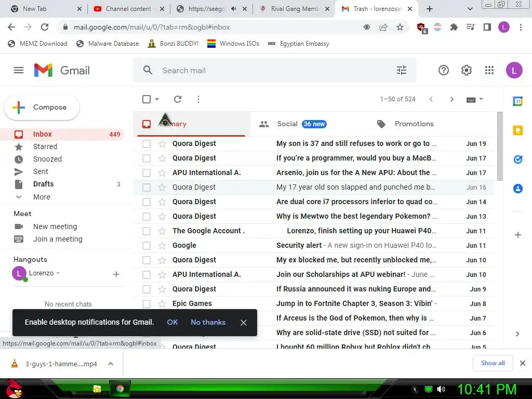This screenshot has width=532, height=399.
Task: Switch to the Channel content browser tab
Action: pos(128,9)
